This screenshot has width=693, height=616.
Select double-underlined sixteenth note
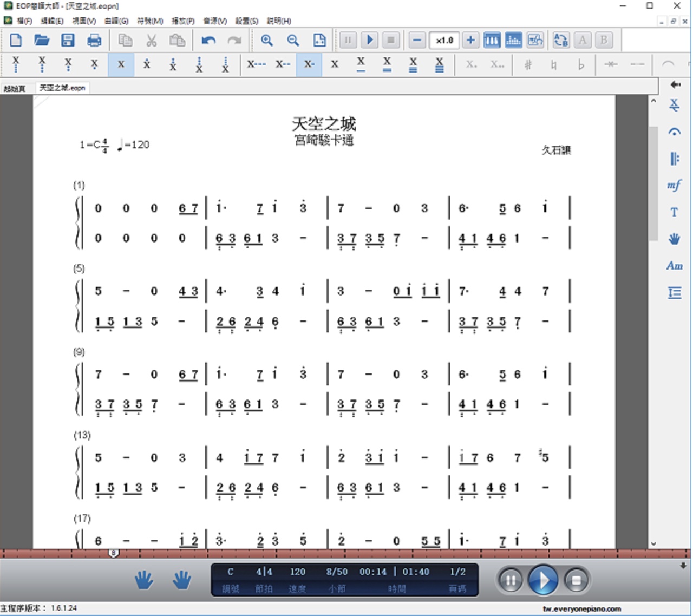click(x=387, y=64)
